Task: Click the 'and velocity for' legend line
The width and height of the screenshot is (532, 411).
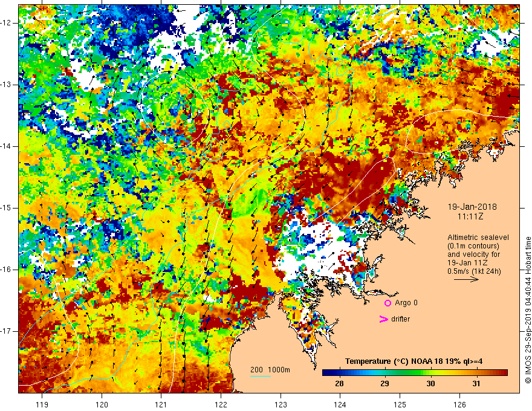Action: (x=473, y=254)
